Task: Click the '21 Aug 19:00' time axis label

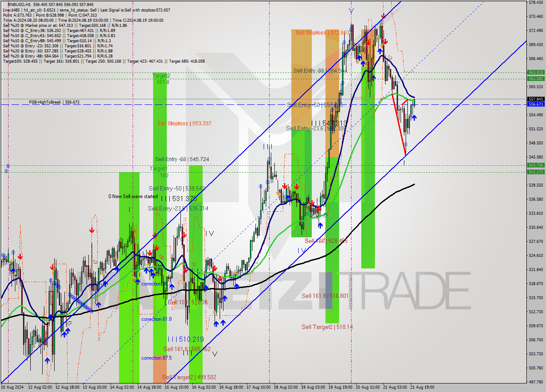Action: click(x=422, y=388)
